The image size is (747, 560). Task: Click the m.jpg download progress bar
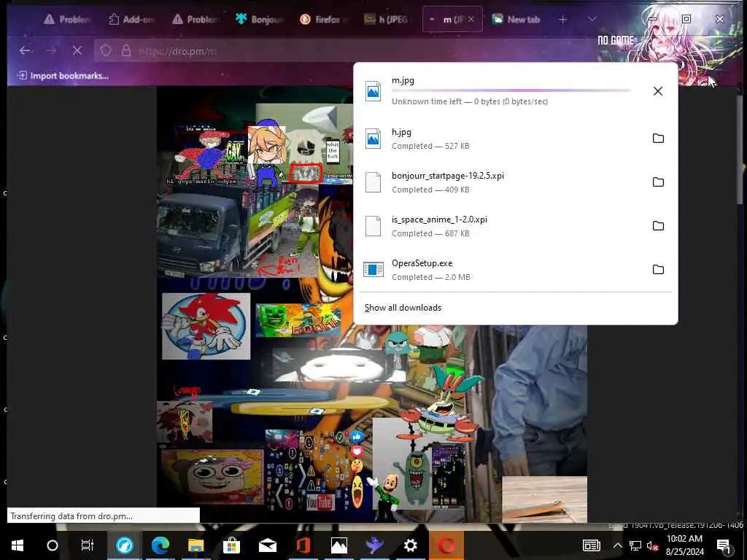(511, 90)
